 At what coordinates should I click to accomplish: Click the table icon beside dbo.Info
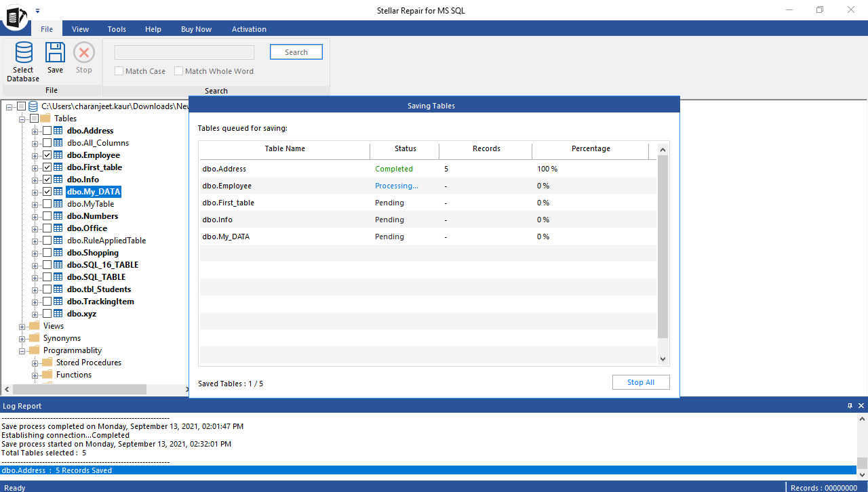(58, 180)
